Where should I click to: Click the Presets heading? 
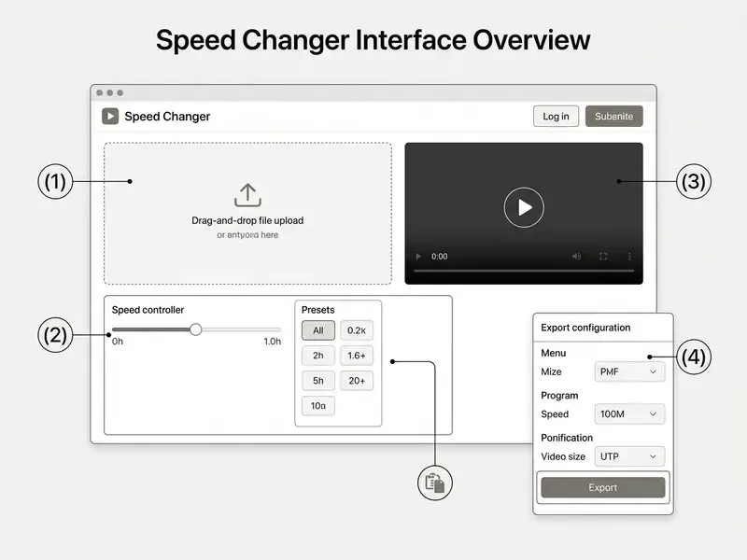317,310
